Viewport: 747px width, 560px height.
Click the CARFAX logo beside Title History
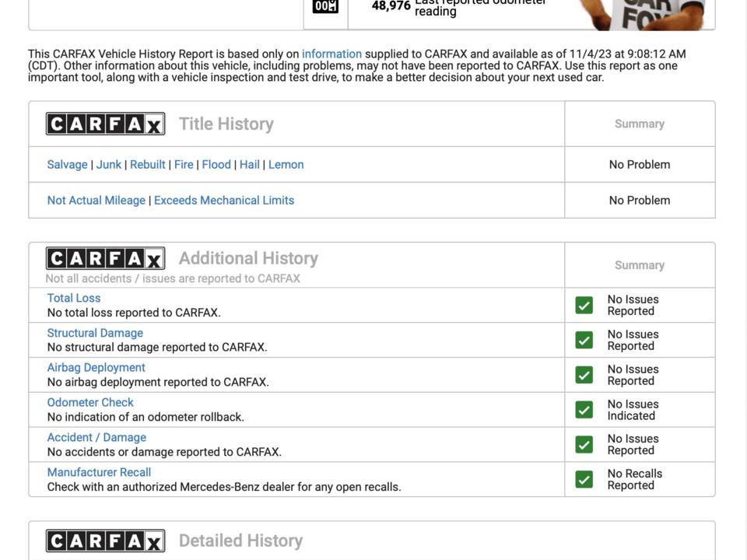coord(105,124)
